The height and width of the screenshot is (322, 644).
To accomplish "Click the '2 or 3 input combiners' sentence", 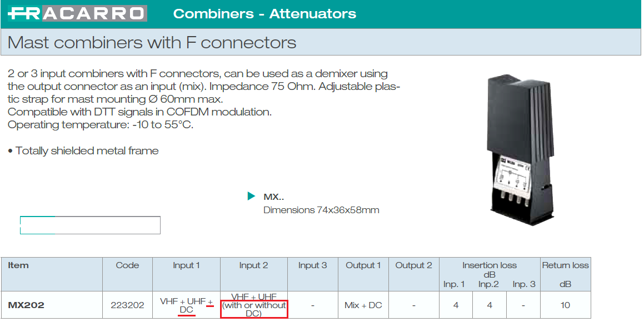I will coord(198,74).
